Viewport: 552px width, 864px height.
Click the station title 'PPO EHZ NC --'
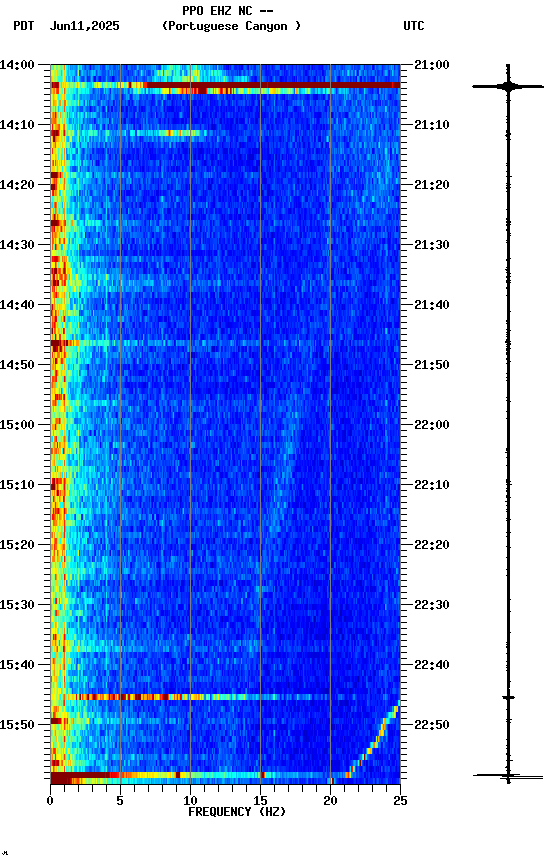228,10
